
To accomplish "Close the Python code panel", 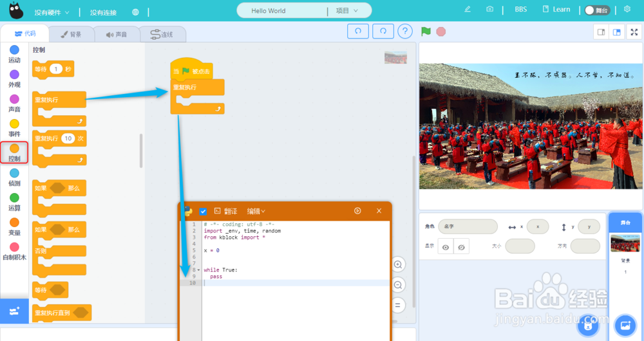I will point(379,210).
